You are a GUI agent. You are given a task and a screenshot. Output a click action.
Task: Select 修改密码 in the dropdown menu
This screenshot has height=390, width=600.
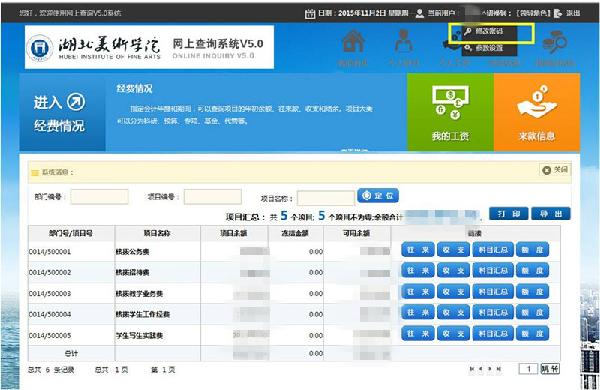[489, 31]
